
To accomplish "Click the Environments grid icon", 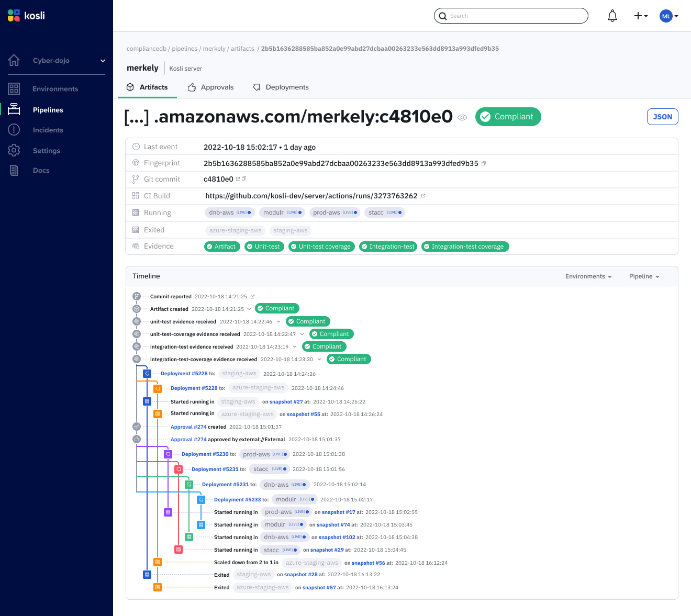I will point(14,88).
